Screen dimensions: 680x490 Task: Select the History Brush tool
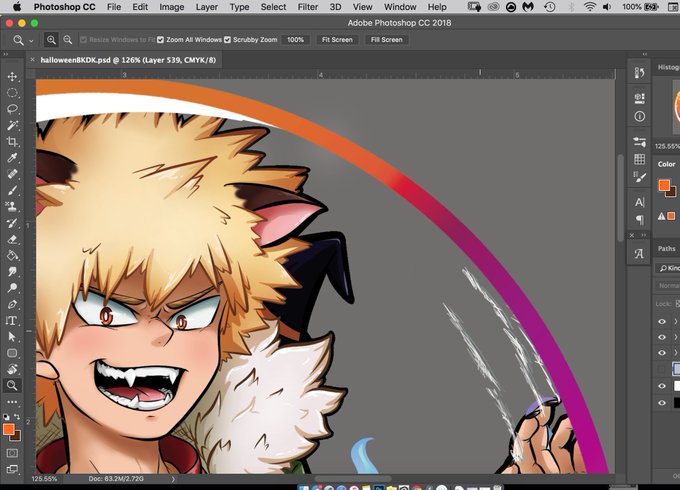tap(12, 223)
